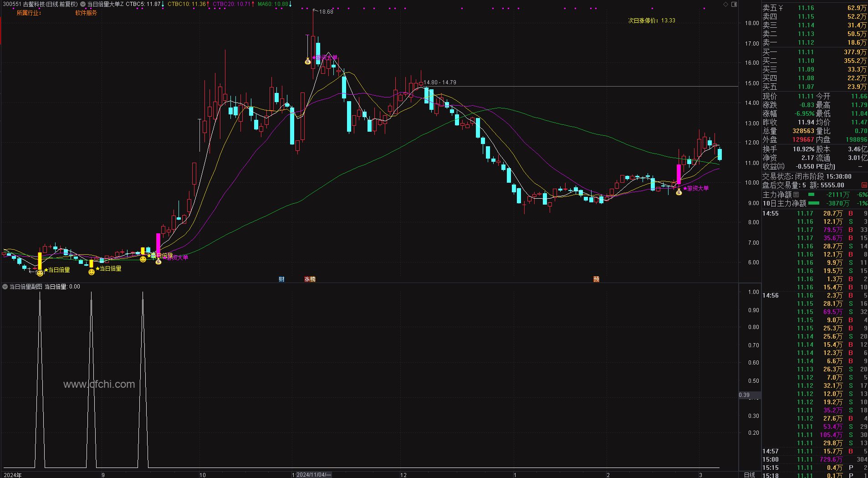Click the smiley icon beside second 当日倍量 label
This screenshot has height=478, width=868.
click(92, 272)
